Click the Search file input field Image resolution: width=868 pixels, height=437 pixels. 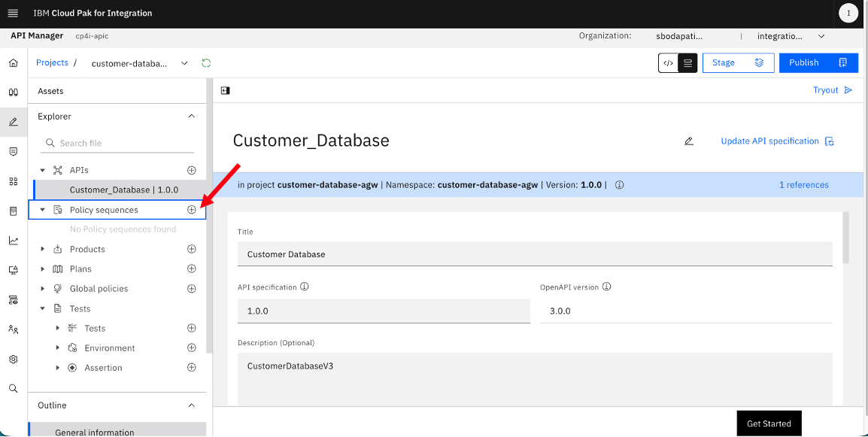(x=117, y=143)
